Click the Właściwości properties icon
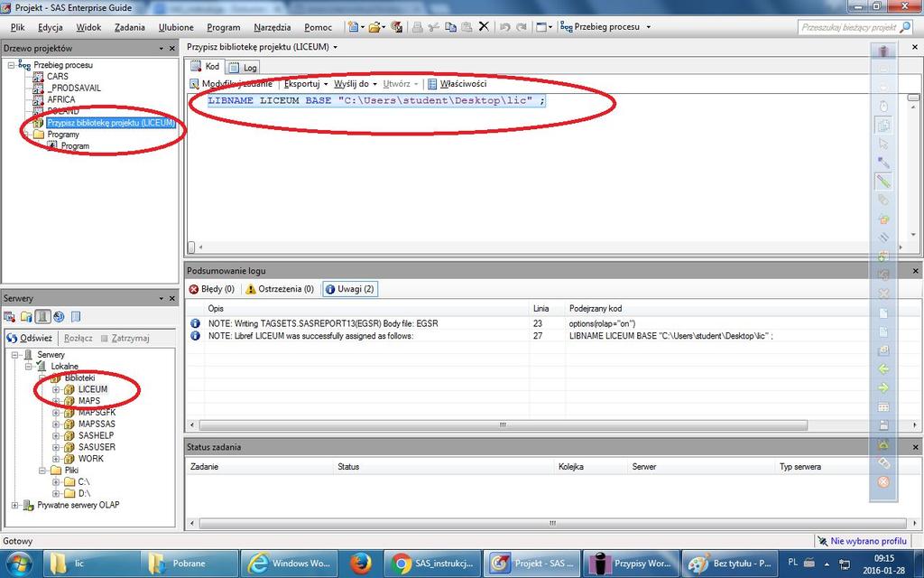The image size is (924, 578). [432, 84]
